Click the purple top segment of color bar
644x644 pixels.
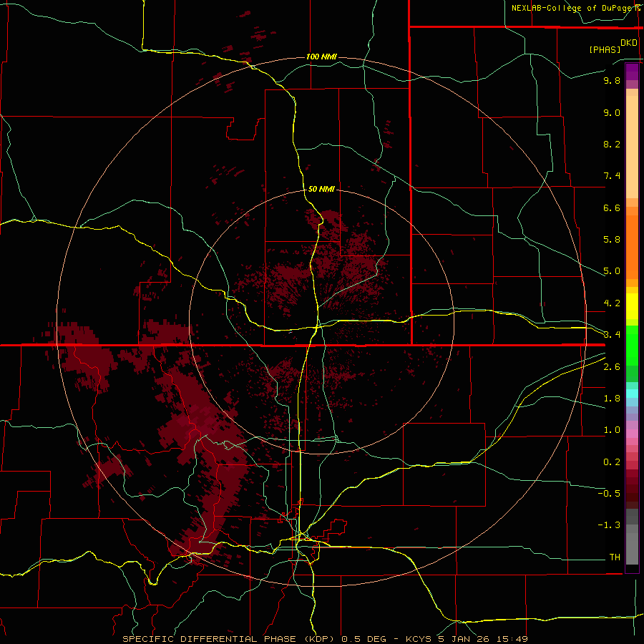[632, 72]
